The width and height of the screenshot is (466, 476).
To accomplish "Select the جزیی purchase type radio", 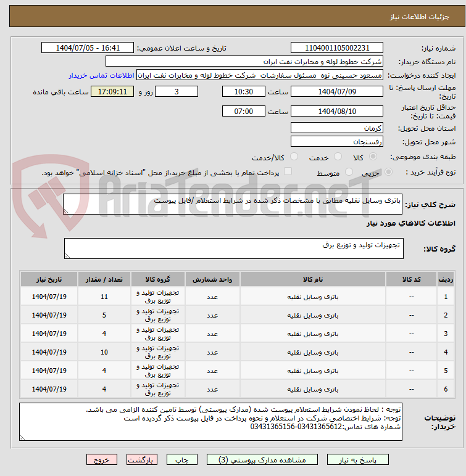I will coord(388,172).
